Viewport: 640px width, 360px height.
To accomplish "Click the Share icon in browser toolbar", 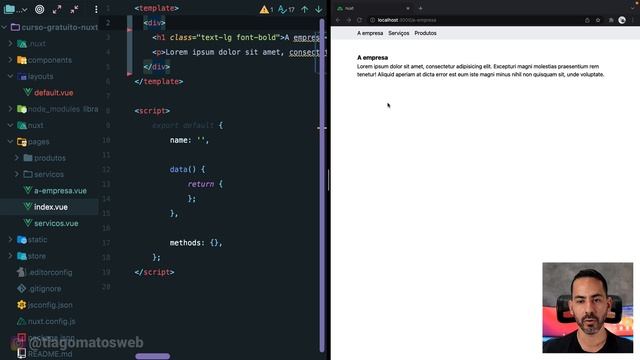I will [587, 20].
